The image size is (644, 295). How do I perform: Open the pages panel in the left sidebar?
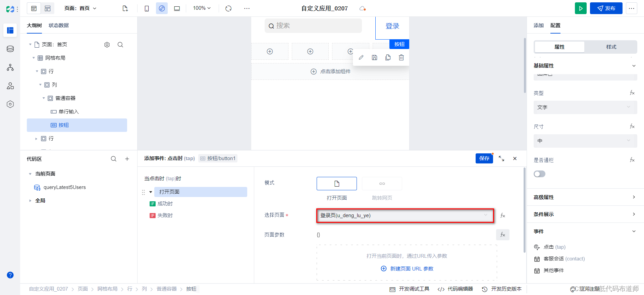[10, 30]
